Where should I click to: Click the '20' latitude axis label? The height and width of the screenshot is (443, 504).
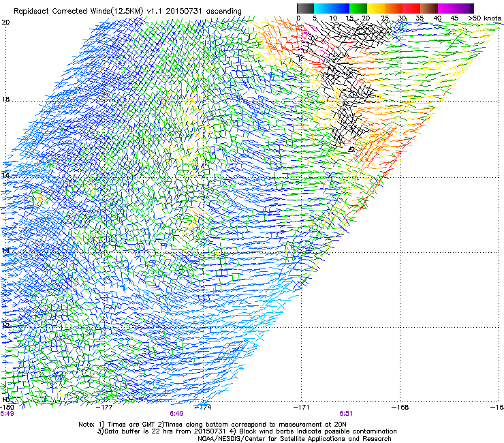point(5,22)
